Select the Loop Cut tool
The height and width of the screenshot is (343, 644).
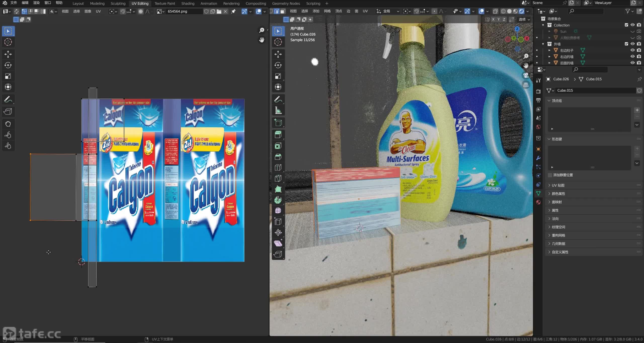[278, 167]
